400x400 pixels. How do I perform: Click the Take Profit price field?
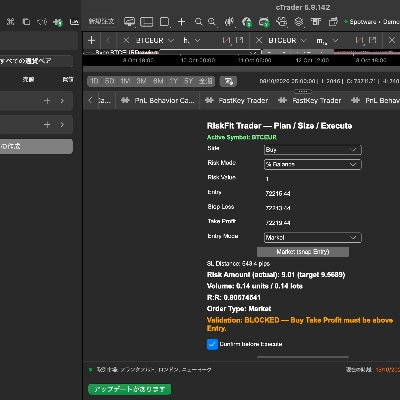[312, 223]
